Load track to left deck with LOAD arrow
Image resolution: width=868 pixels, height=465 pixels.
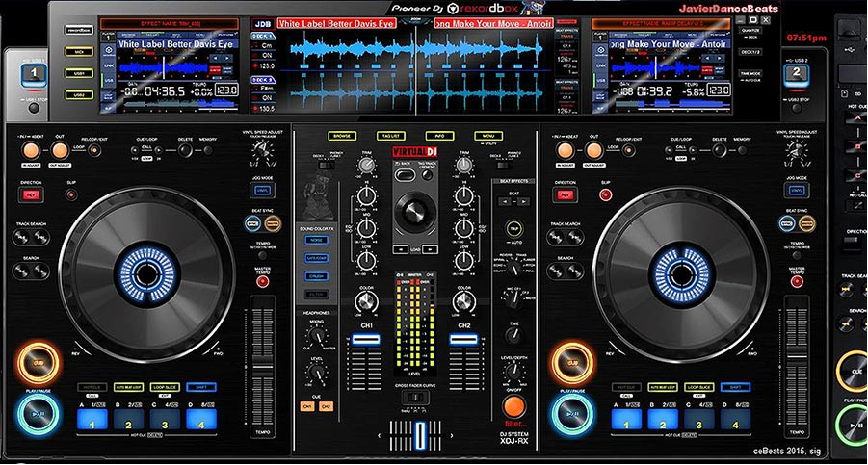coord(400,250)
